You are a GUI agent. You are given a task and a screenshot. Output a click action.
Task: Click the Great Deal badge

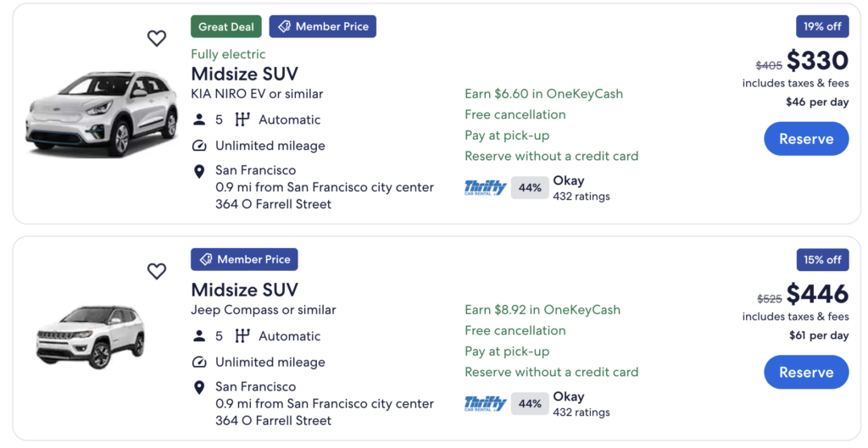click(226, 26)
